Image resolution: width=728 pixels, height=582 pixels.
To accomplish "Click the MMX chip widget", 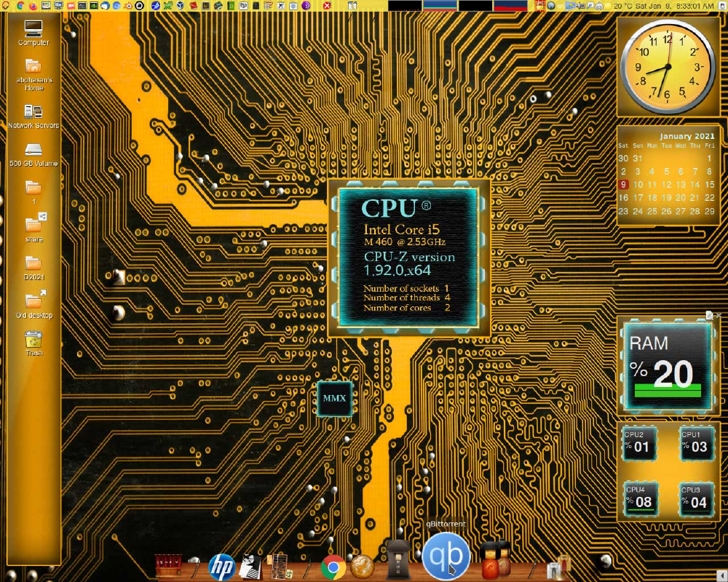I will click(334, 398).
